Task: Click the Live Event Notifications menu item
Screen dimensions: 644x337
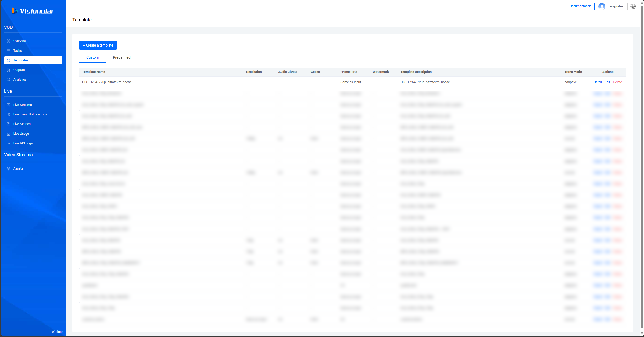Action: pos(30,114)
